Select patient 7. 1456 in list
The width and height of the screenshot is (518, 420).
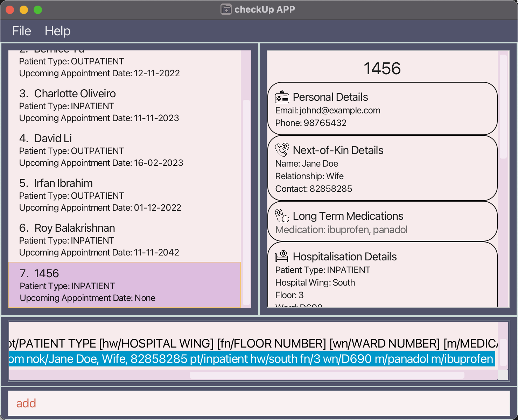pos(125,285)
